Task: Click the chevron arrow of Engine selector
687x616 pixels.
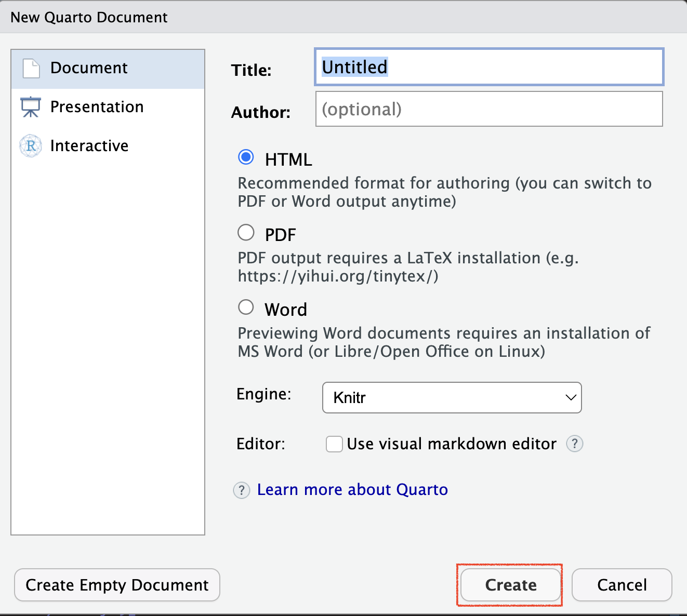Action: [x=571, y=398]
